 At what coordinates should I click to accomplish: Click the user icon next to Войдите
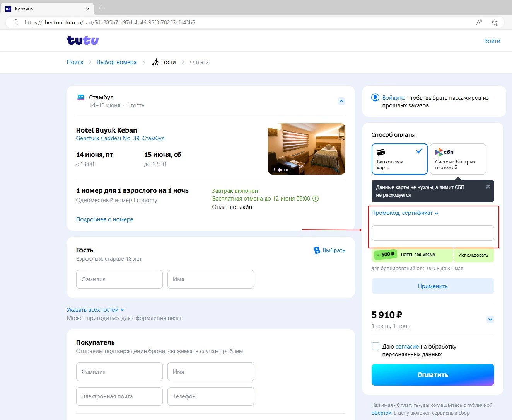tap(375, 97)
